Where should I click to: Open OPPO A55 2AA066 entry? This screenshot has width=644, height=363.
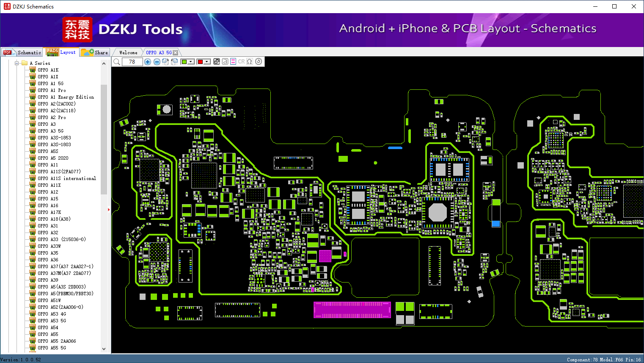click(x=57, y=341)
